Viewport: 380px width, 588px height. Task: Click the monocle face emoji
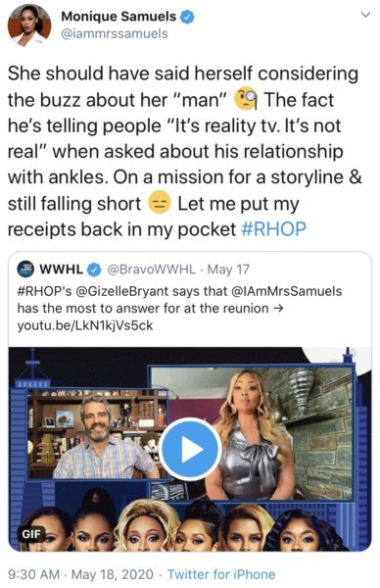pyautogui.click(x=246, y=100)
